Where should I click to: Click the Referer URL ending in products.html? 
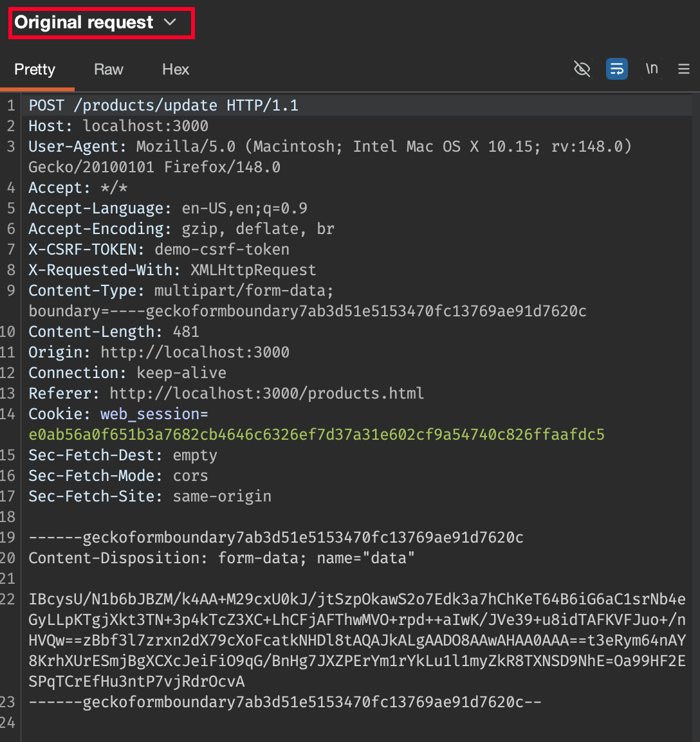click(x=266, y=394)
